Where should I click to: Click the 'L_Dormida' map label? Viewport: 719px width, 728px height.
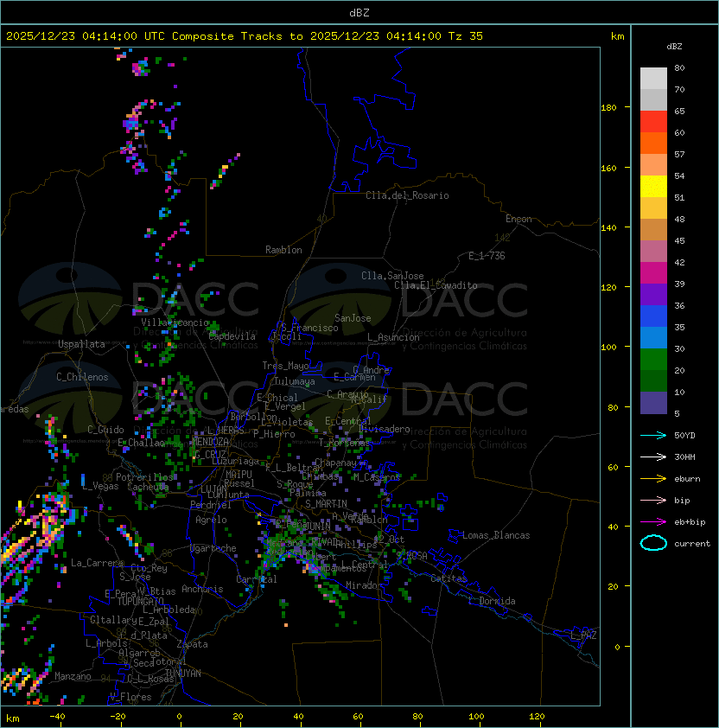click(492, 601)
